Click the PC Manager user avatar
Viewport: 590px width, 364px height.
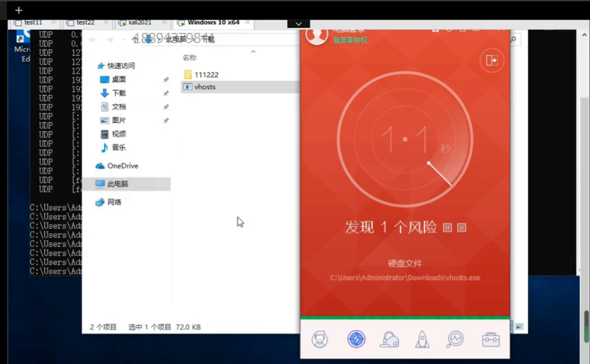point(317,36)
